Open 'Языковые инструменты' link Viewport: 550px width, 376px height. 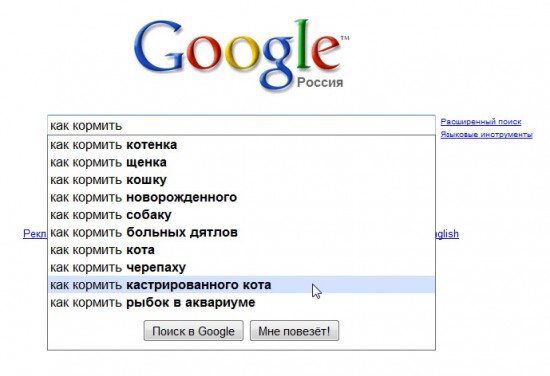[x=486, y=135]
